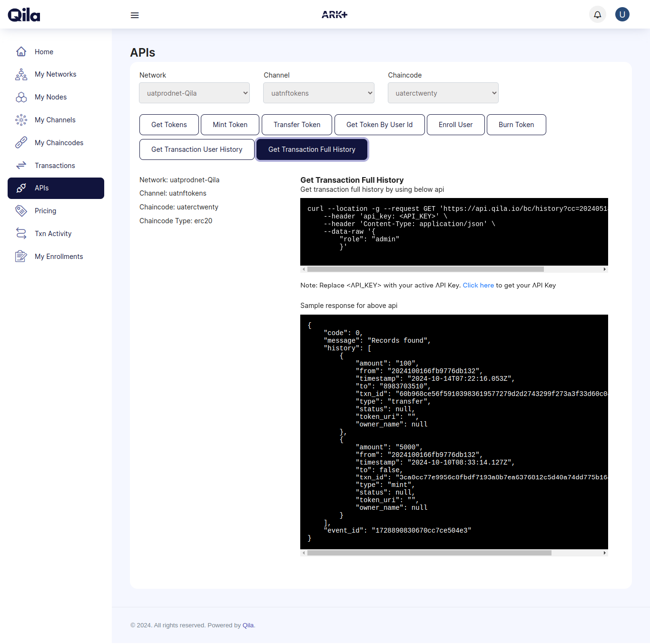This screenshot has height=644, width=650.
Task: Select Get Tokens API button
Action: 169,125
